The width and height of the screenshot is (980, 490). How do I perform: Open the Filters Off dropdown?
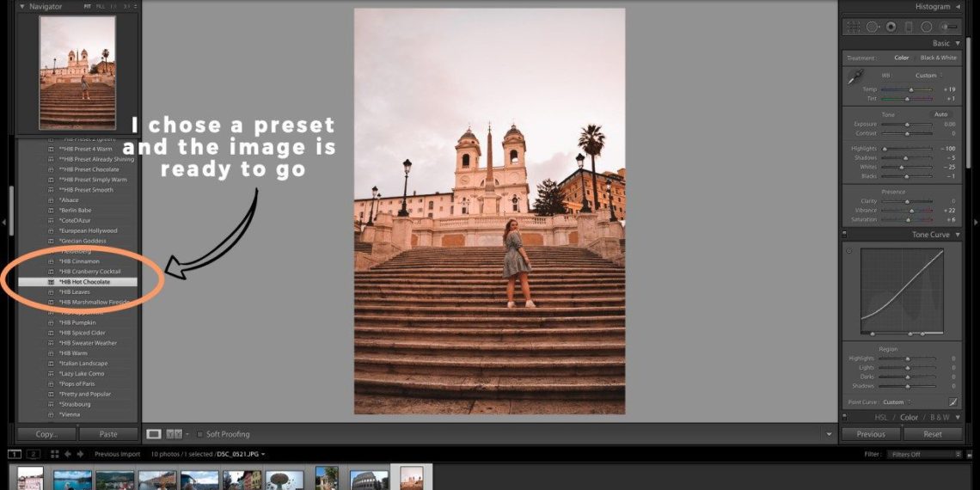coord(924,455)
